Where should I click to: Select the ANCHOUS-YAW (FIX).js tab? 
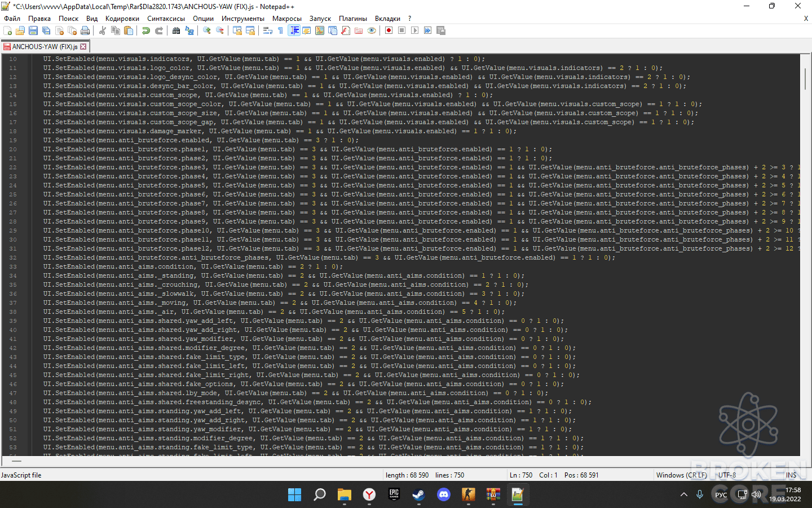(x=45, y=47)
